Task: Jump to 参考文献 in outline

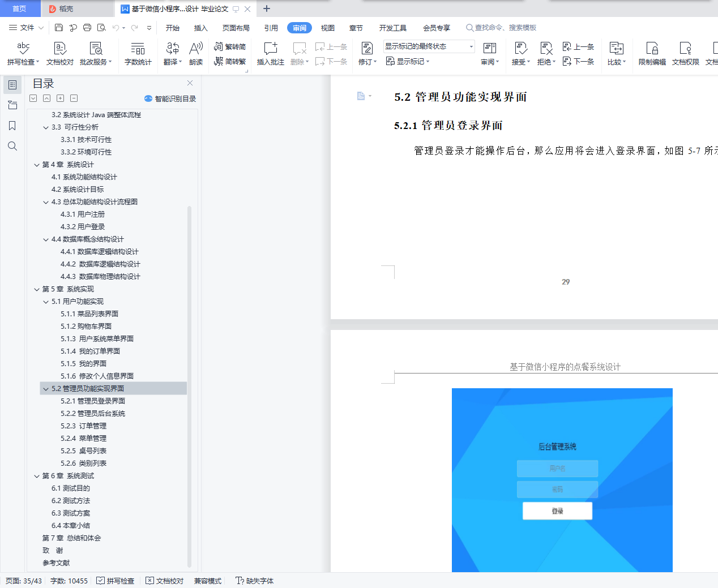Action: click(x=56, y=563)
